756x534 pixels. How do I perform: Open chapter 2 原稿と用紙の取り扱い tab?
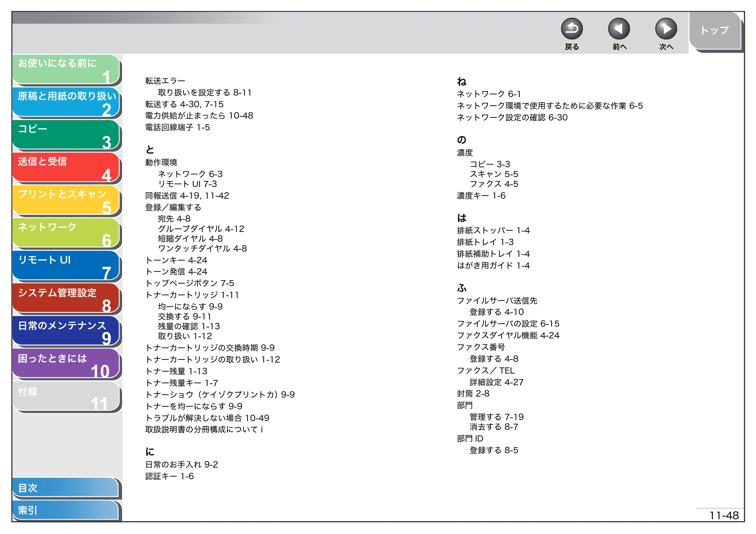(x=66, y=102)
